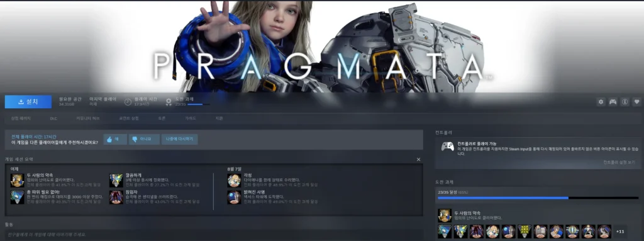Click the 컨트롤러로 플레이 가능 title
The image size is (644, 241).
coord(477,143)
